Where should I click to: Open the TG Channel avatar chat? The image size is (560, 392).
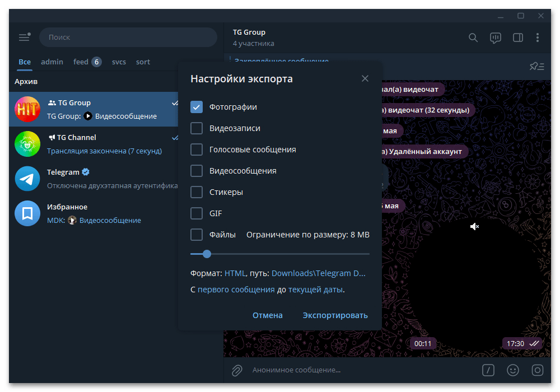pos(27,144)
